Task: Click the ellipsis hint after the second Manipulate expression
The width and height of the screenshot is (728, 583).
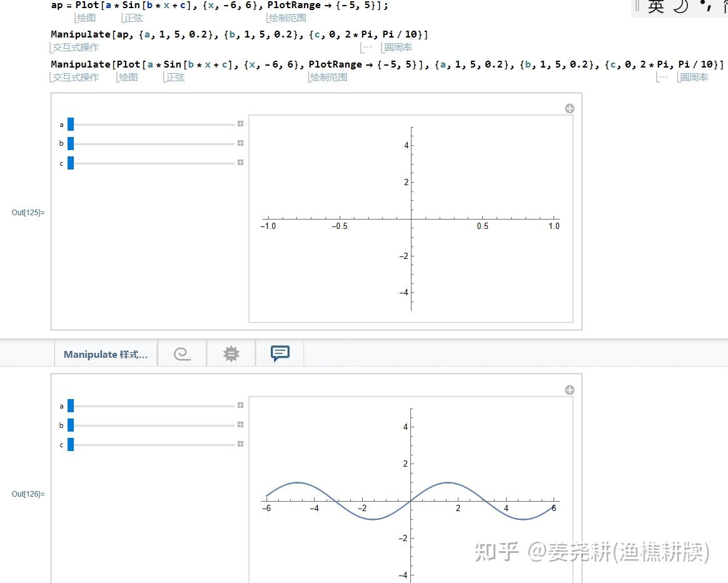Action: point(662,77)
